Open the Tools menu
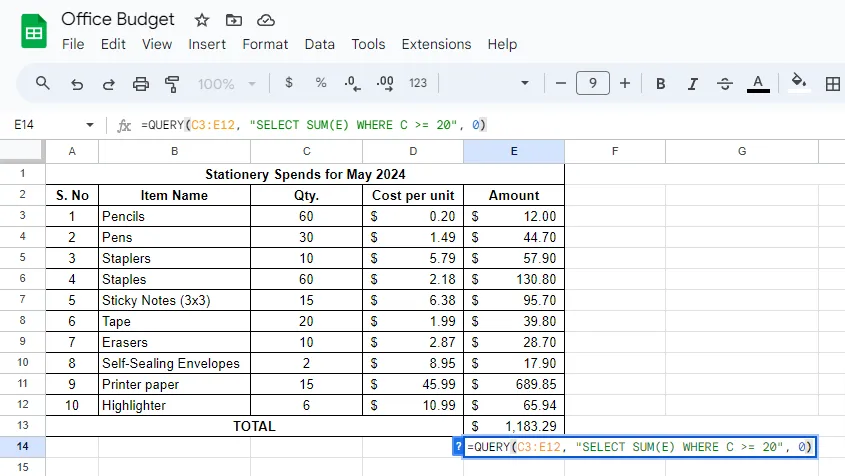Screen dimensions: 845x476 368,44
